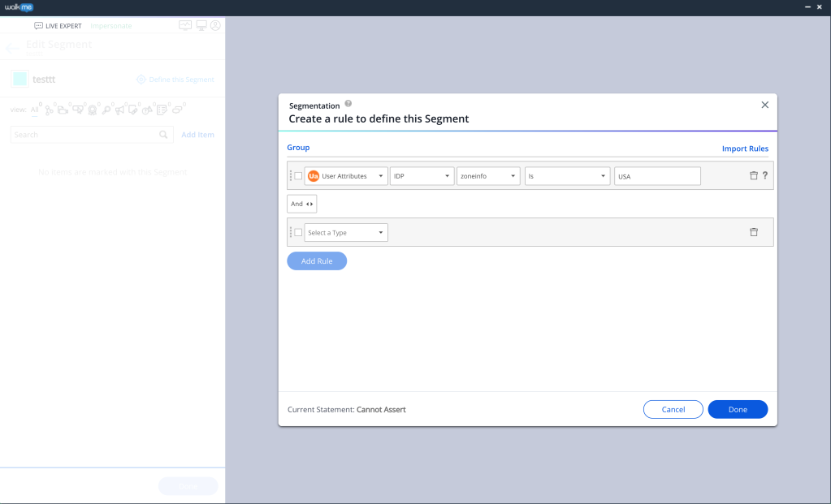The width and height of the screenshot is (831, 504).
Task: Expand the User Attributes type dropdown
Action: click(346, 176)
